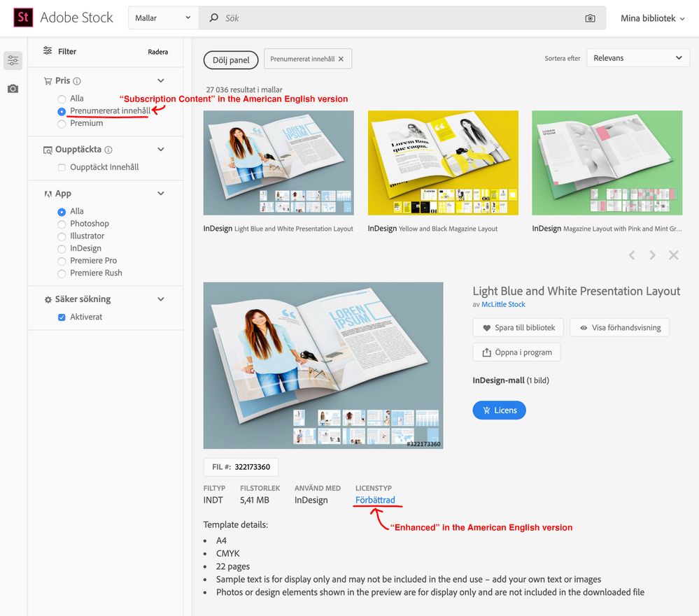Click the Pris info icon
The height and width of the screenshot is (616, 699).
click(77, 81)
